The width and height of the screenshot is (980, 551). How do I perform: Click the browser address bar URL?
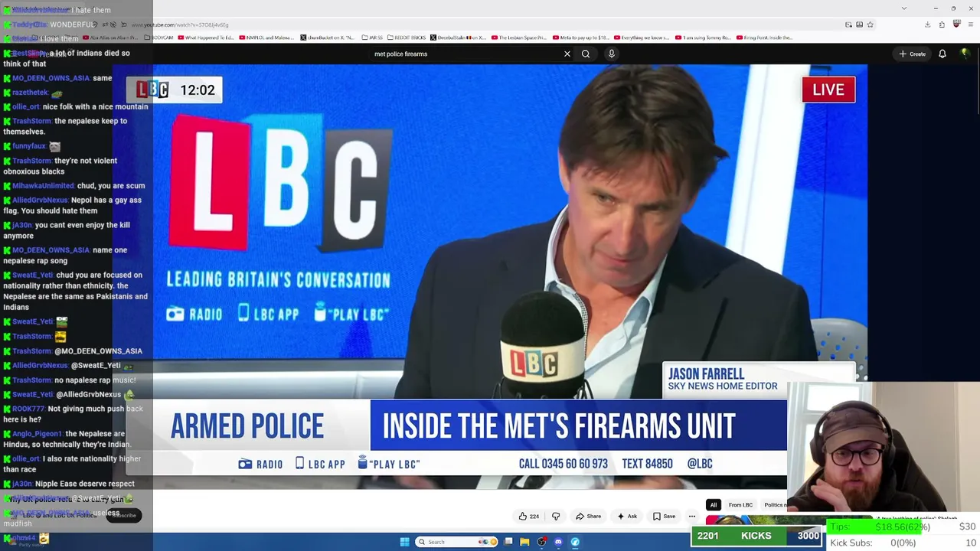[x=181, y=24]
